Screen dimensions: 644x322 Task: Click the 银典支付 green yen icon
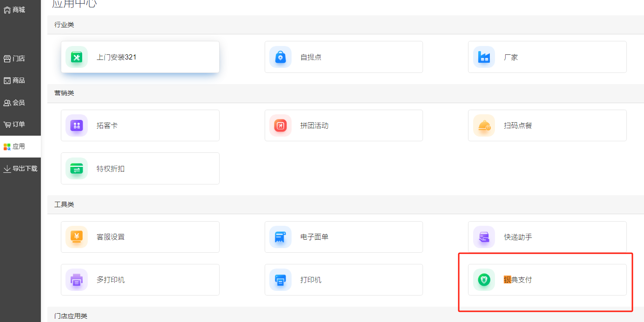point(484,280)
